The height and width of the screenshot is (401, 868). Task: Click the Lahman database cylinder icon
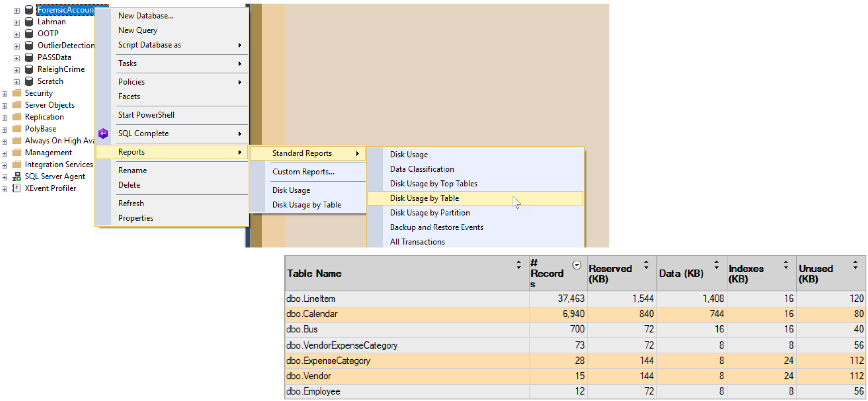29,22
